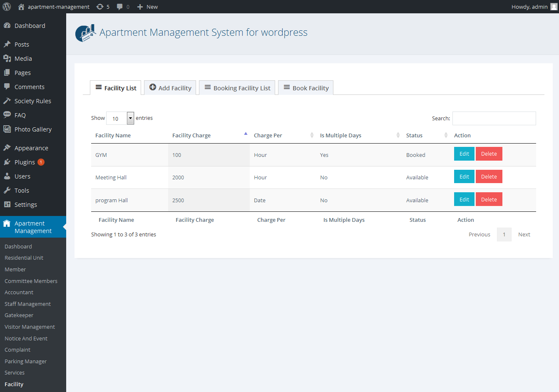Click the Apartment Management house icon
Viewport: 559px width, 392px height.
pyautogui.click(x=7, y=223)
